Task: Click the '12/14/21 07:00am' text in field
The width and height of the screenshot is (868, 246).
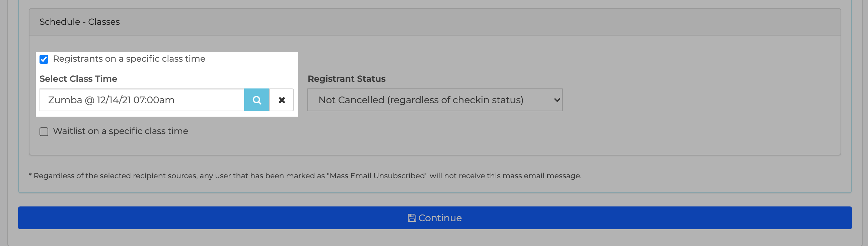Action: point(135,100)
